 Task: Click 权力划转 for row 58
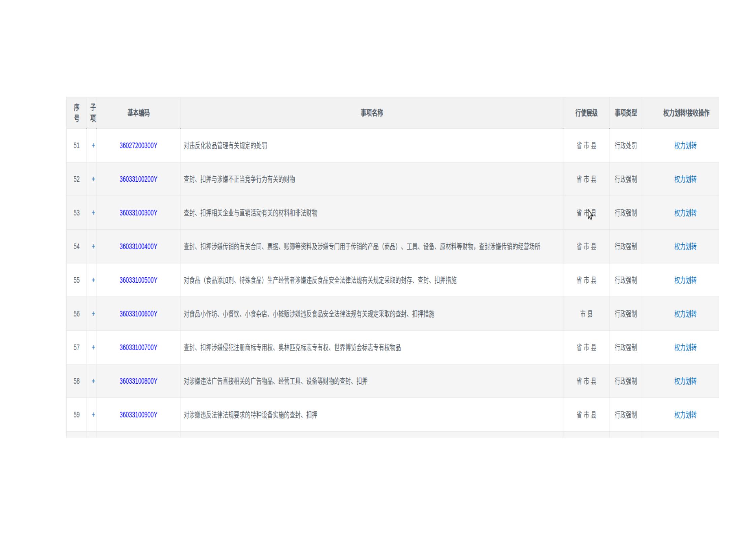pos(685,381)
